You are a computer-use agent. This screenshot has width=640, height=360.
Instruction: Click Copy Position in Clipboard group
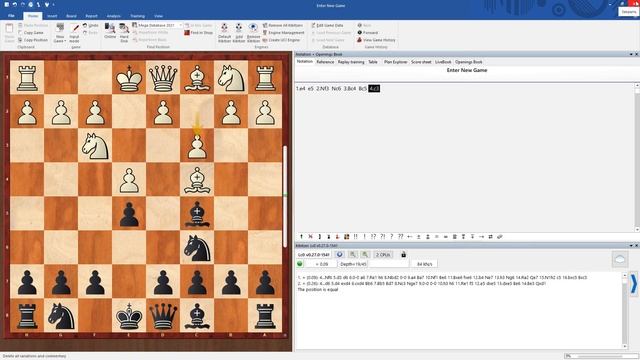pyautogui.click(x=33, y=40)
